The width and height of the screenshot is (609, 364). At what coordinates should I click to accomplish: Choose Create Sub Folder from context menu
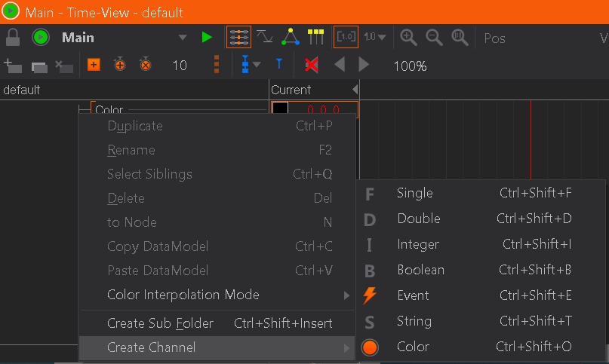pyautogui.click(x=160, y=323)
